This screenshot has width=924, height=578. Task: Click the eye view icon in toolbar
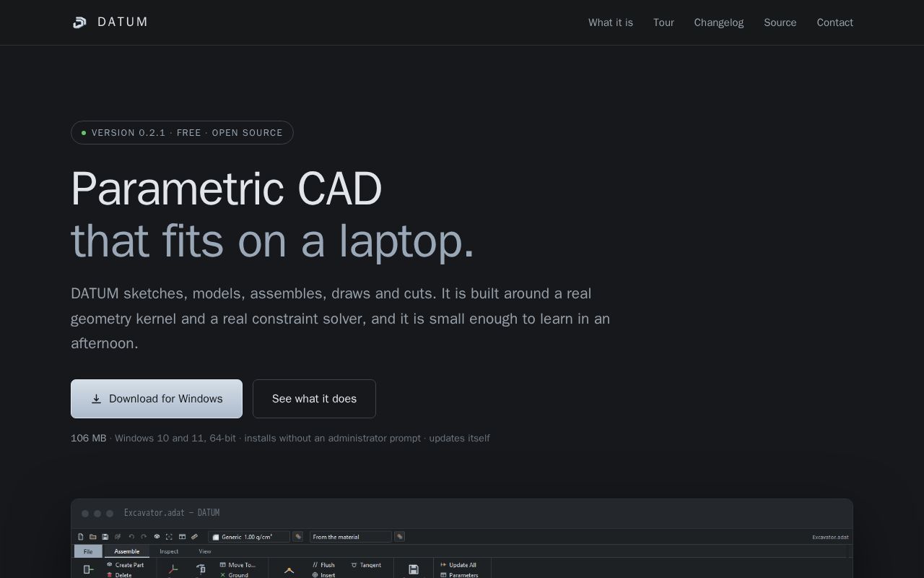pyautogui.click(x=157, y=537)
